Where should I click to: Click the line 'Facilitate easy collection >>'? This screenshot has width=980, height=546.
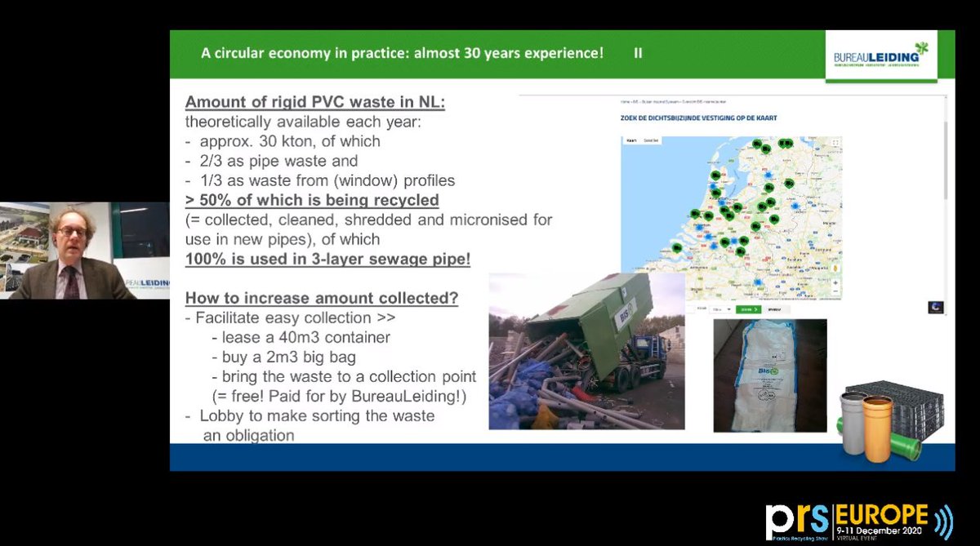click(x=294, y=319)
